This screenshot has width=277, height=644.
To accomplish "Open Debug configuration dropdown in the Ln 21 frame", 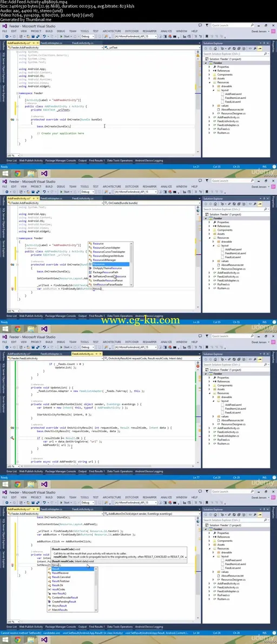I will (88, 36).
